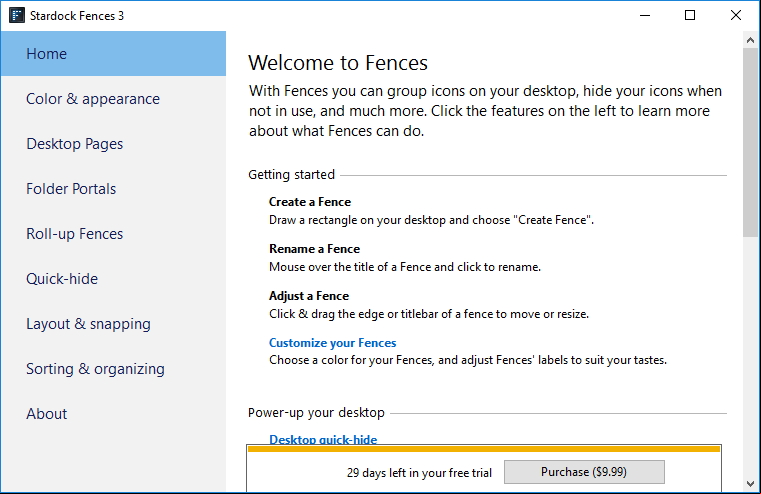Click the "Getting started" section label
The height and width of the screenshot is (494, 761).
click(x=291, y=175)
